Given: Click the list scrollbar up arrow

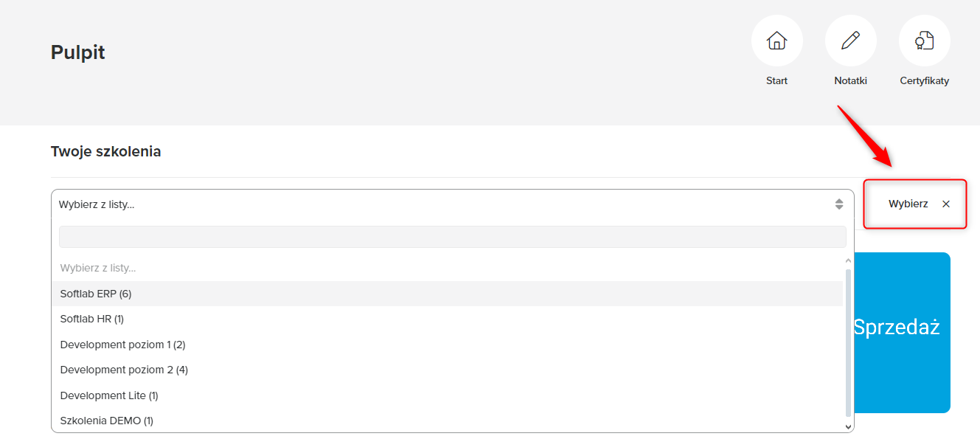Looking at the screenshot, I should [x=848, y=260].
